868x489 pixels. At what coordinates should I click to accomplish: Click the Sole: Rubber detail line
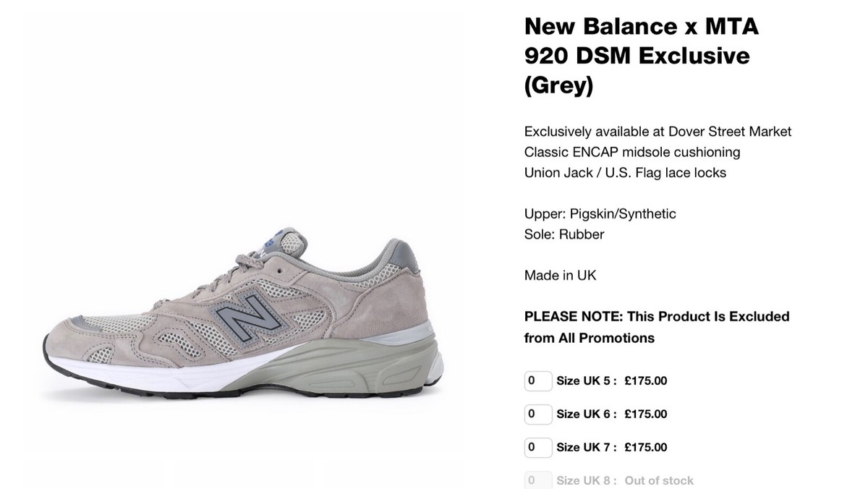[563, 234]
